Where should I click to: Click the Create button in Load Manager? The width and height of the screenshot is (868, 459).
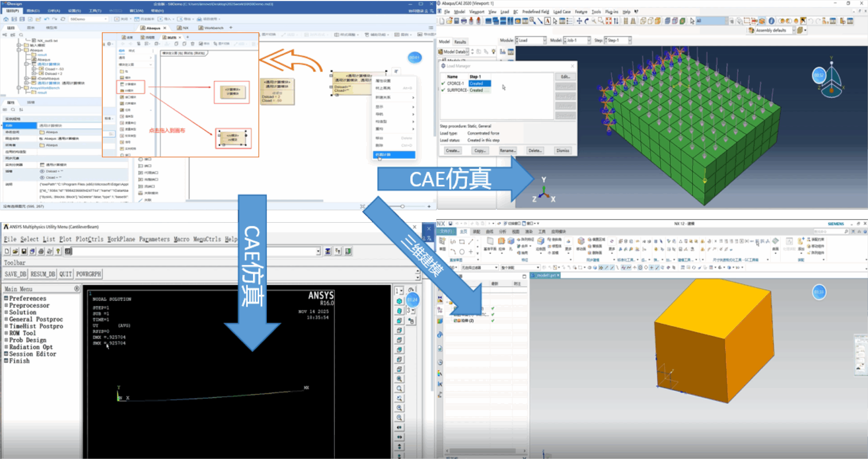[452, 150]
